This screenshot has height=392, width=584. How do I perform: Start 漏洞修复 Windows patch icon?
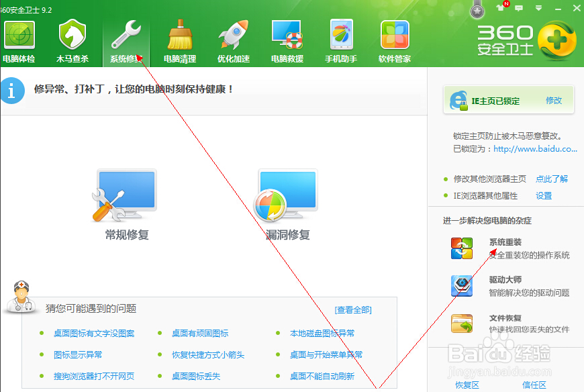coord(286,195)
